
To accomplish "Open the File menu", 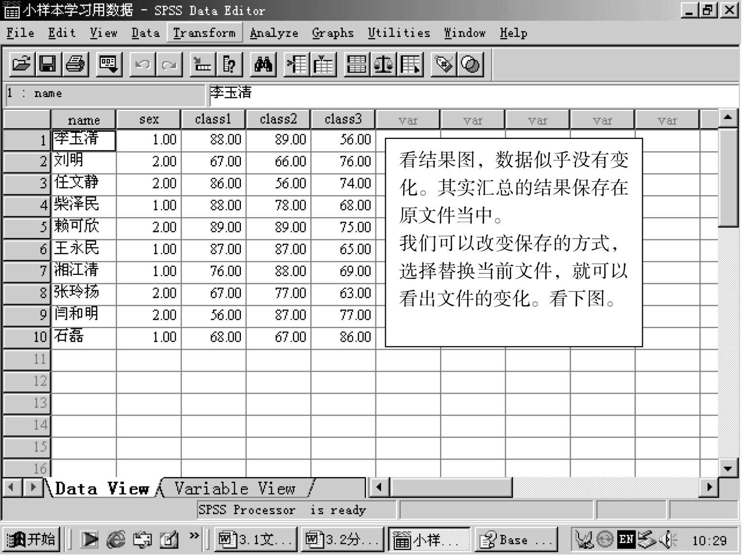I will (x=20, y=33).
